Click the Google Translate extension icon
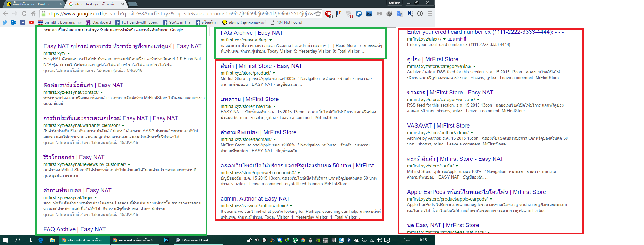 pos(399,13)
